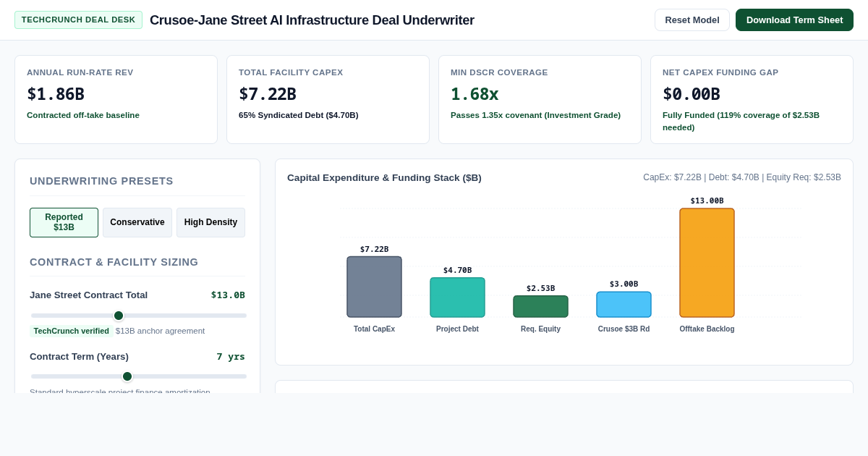Image resolution: width=868 pixels, height=456 pixels.
Task: Click the $13.00B label above the orange bar
Action: 707,201
